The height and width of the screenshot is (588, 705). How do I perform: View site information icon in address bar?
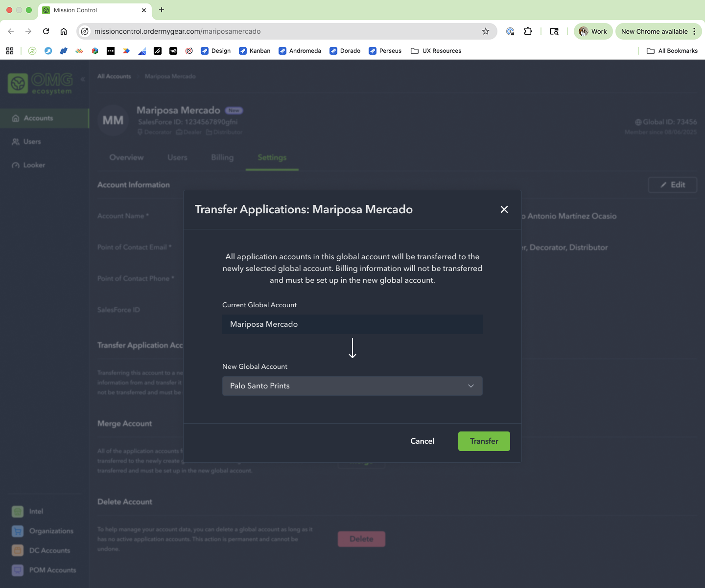click(85, 31)
